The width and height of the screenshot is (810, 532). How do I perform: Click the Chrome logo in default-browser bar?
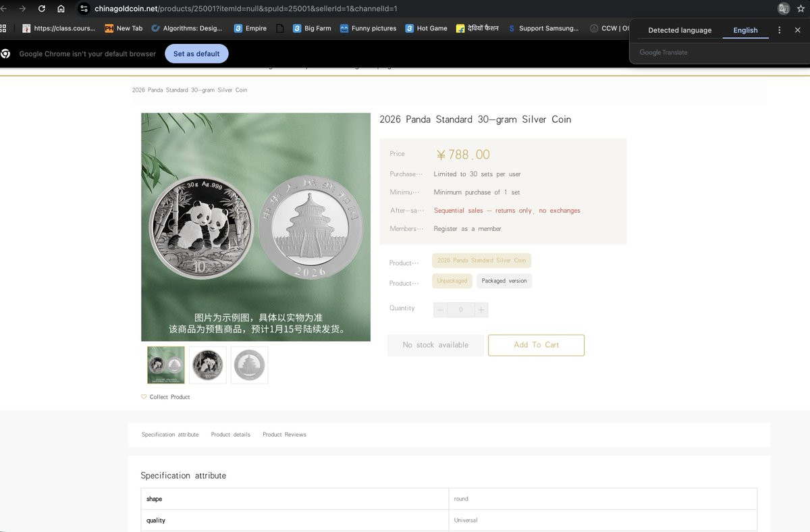[5, 54]
